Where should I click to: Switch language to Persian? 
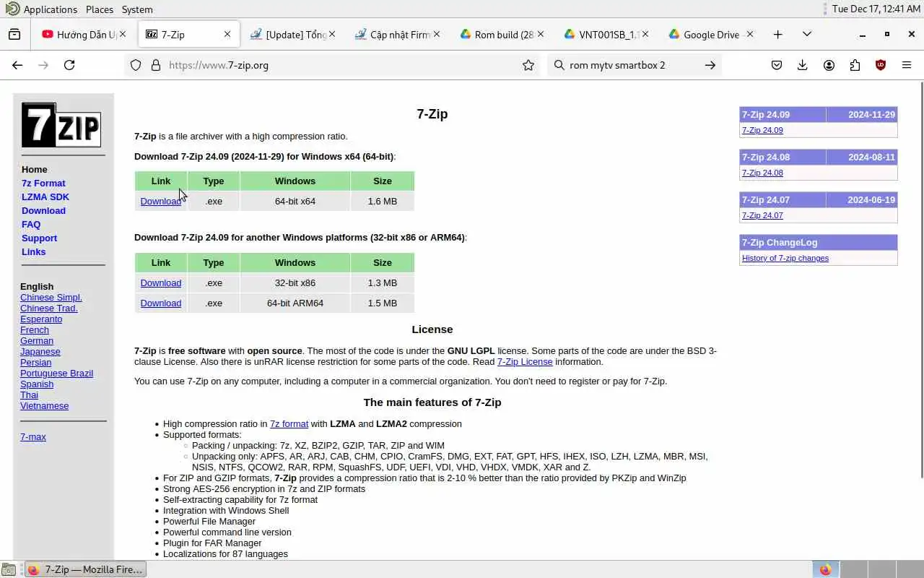36,363
